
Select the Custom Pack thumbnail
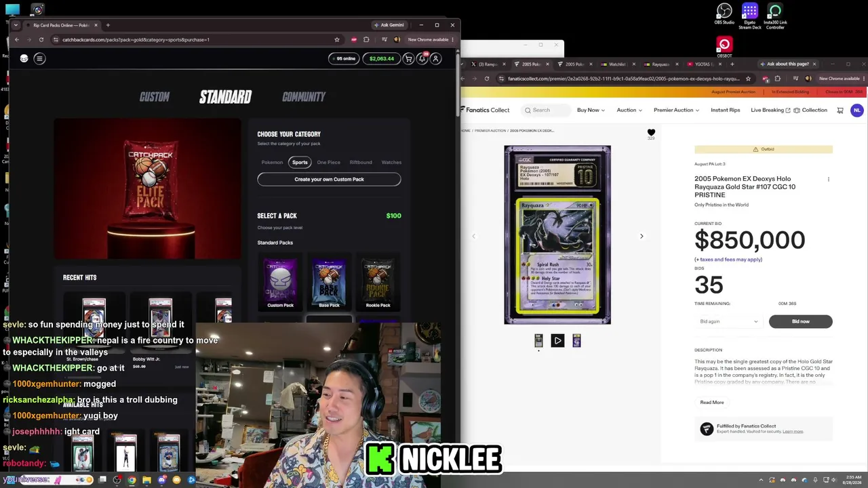point(280,283)
